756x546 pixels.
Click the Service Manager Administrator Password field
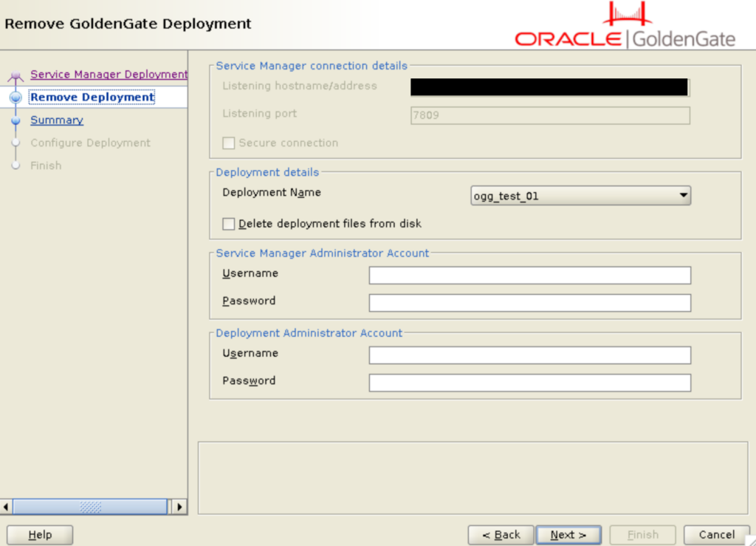pos(529,303)
